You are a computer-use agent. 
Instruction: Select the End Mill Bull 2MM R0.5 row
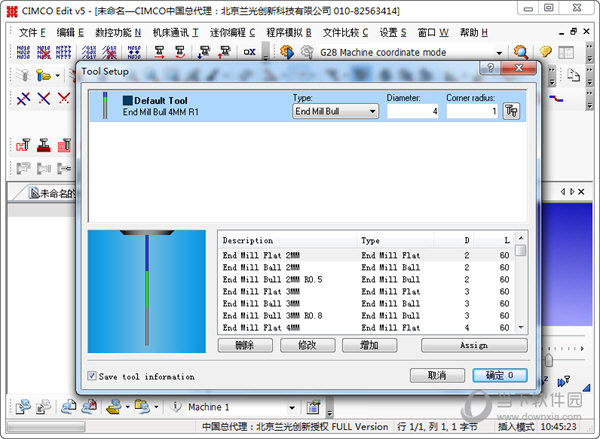tap(367, 279)
